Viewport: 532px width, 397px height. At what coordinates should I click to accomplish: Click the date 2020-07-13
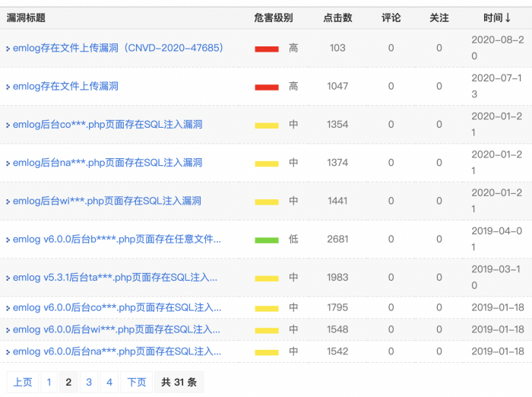[497, 86]
